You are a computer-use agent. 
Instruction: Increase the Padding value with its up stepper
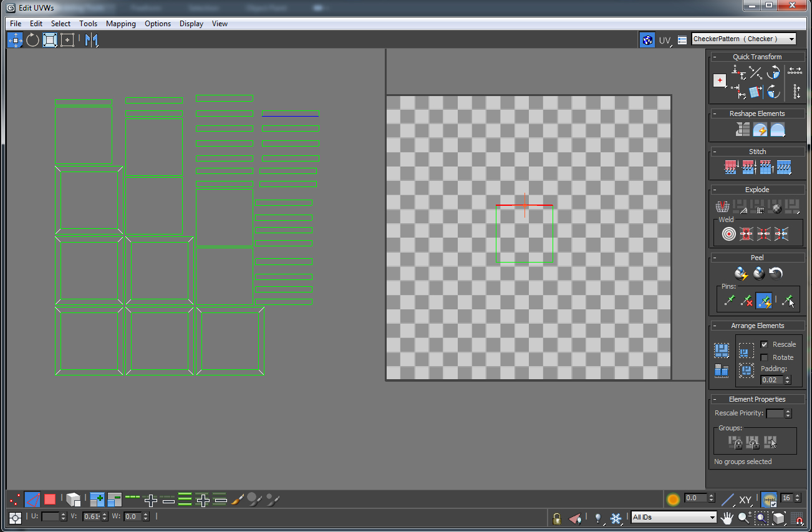coord(787,376)
